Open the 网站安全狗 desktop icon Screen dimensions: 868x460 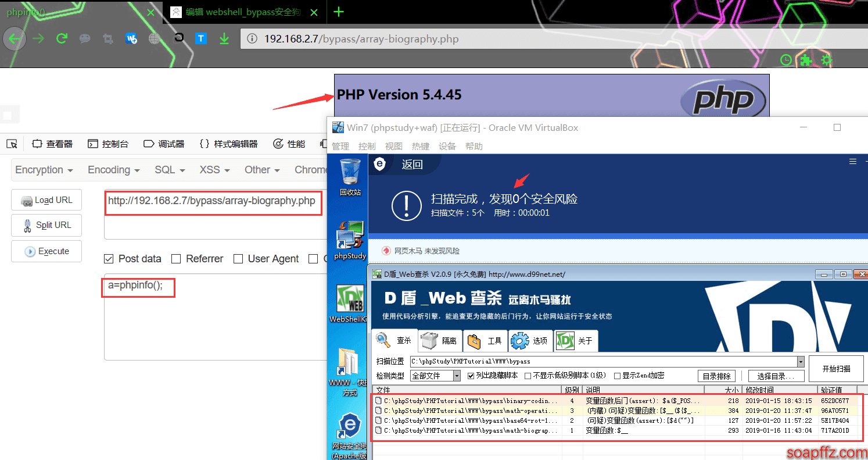coord(349,436)
